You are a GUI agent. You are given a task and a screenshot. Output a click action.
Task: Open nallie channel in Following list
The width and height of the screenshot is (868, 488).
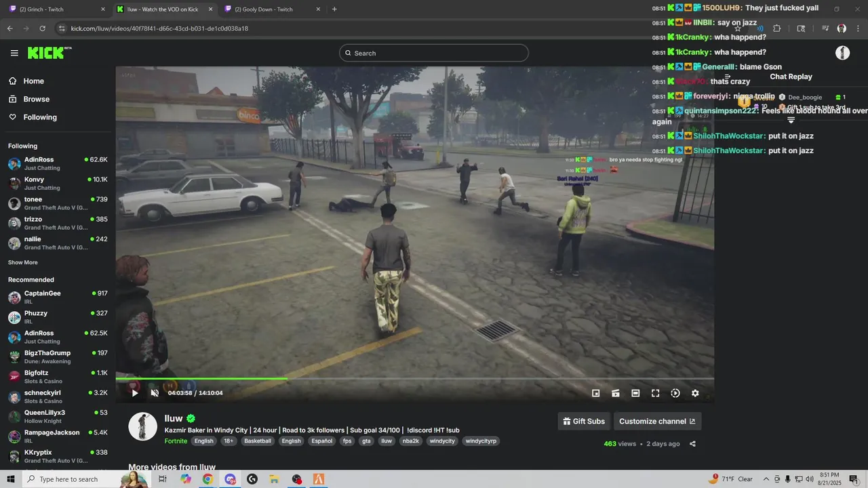pos(58,243)
